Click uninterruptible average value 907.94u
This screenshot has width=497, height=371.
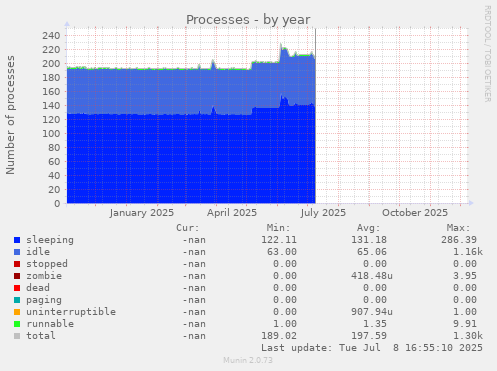pyautogui.click(x=372, y=312)
